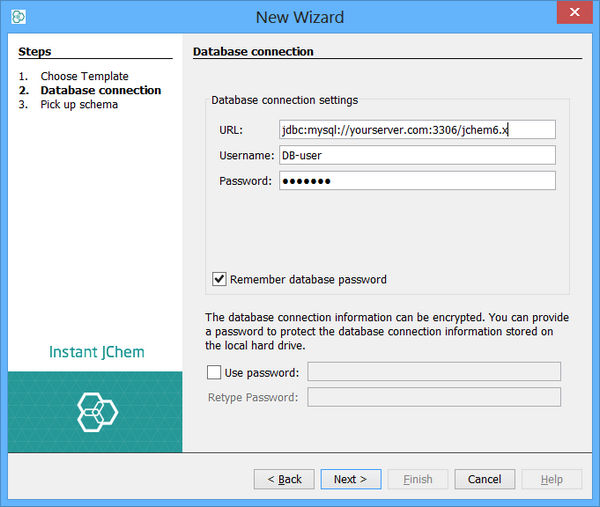Proceed with the Next button

(351, 479)
